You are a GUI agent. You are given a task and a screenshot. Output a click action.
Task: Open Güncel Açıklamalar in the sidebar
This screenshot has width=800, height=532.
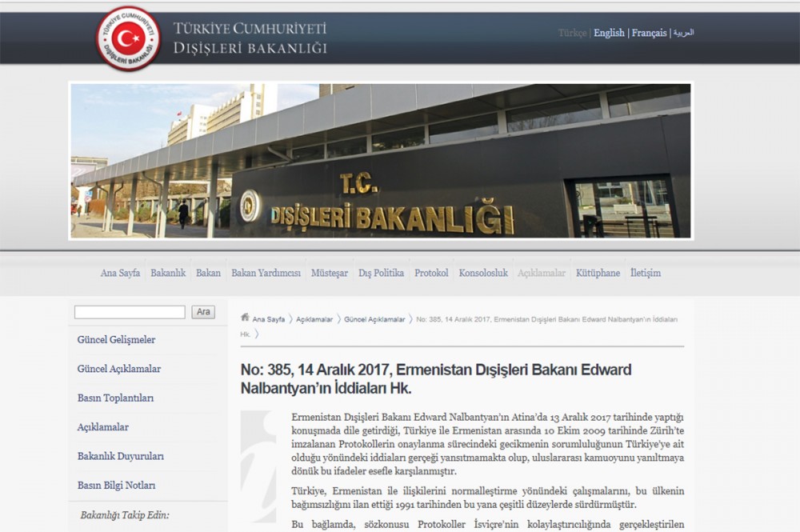pyautogui.click(x=119, y=369)
